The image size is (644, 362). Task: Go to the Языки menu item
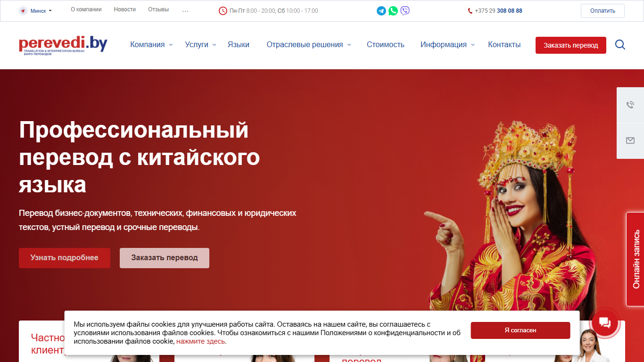click(x=239, y=45)
